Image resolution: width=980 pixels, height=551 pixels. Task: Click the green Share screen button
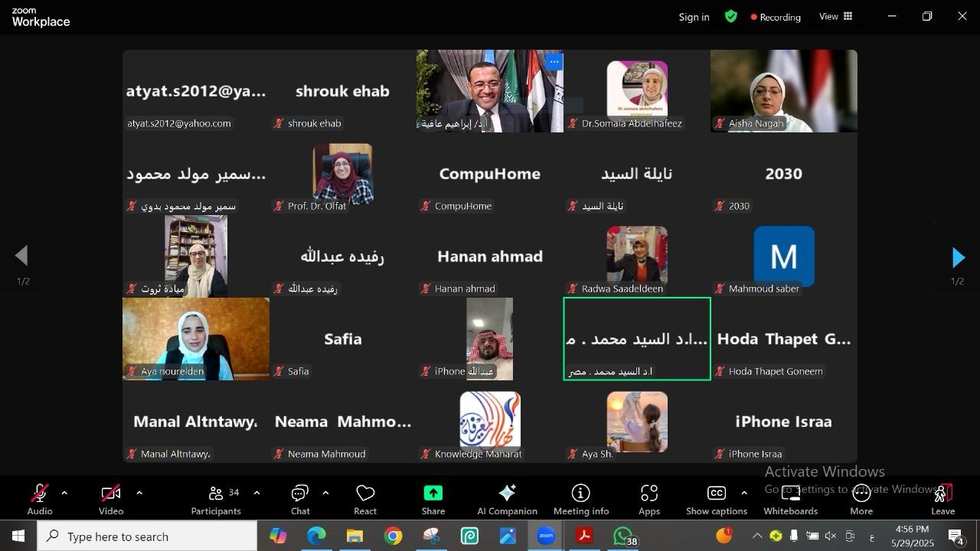pyautogui.click(x=433, y=499)
